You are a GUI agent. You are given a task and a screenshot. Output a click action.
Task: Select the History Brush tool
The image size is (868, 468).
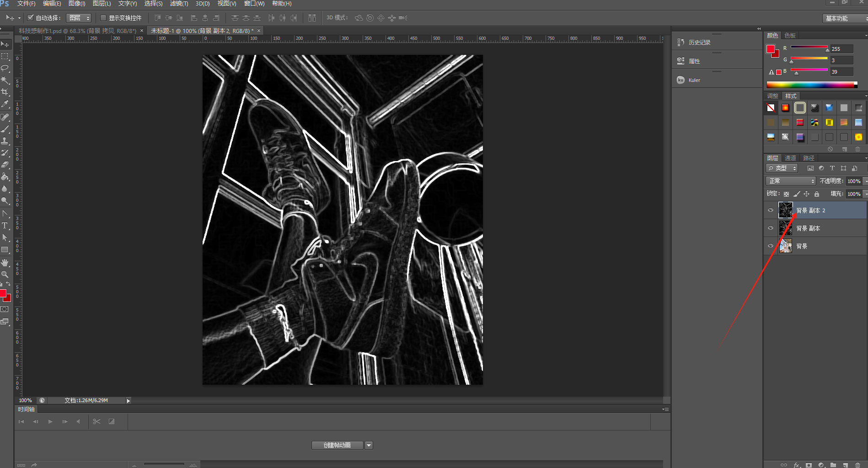(x=5, y=153)
